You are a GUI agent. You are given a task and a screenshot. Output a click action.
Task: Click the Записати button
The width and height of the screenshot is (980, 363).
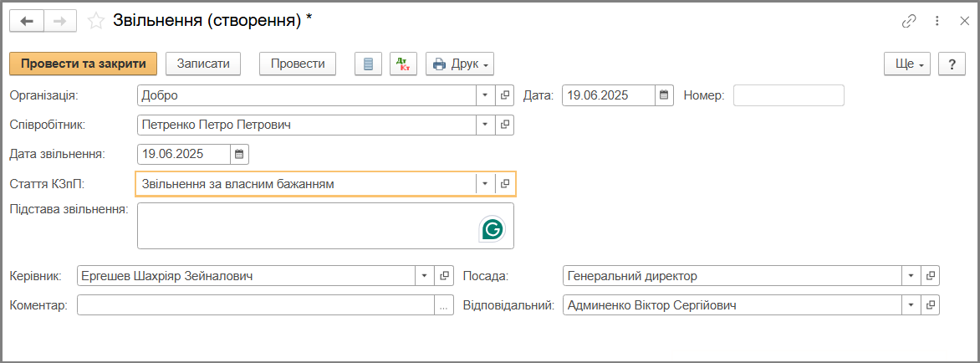point(203,64)
